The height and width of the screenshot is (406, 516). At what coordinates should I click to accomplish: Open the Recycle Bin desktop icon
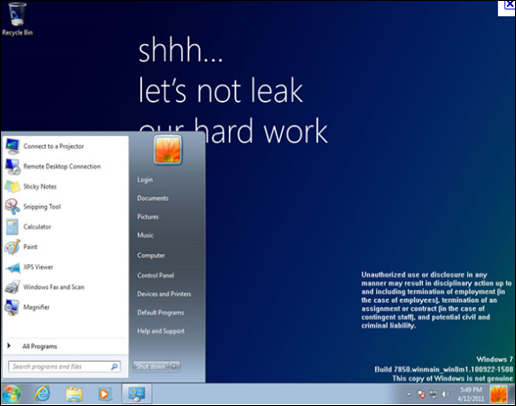pos(17,19)
